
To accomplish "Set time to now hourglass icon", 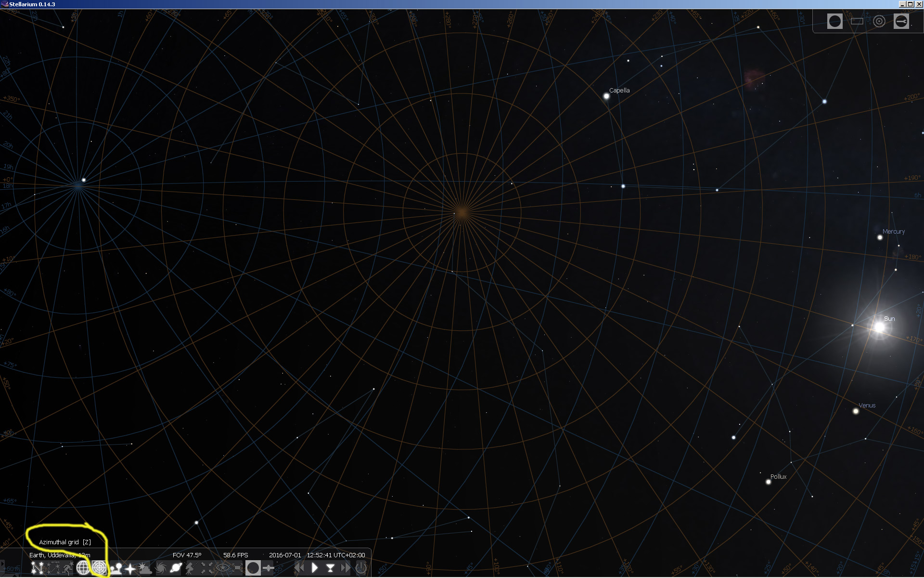I will (330, 568).
